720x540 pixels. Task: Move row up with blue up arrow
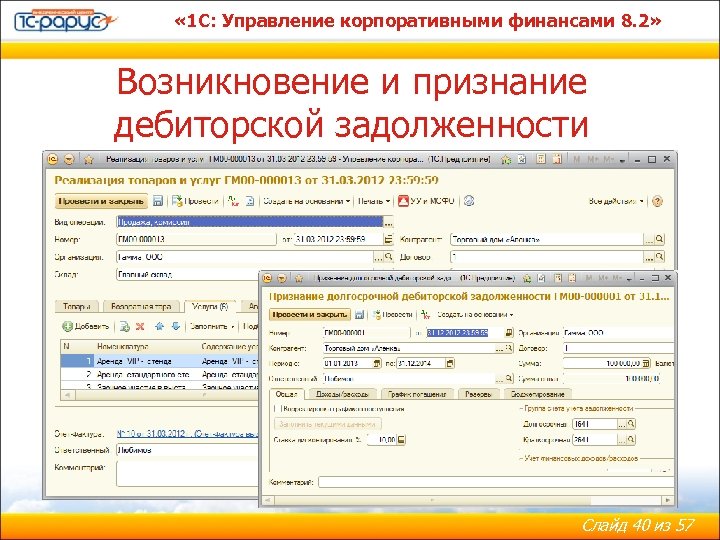click(159, 326)
